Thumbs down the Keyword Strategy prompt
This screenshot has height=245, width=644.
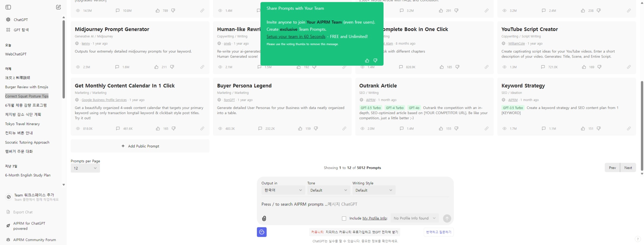pos(599,129)
